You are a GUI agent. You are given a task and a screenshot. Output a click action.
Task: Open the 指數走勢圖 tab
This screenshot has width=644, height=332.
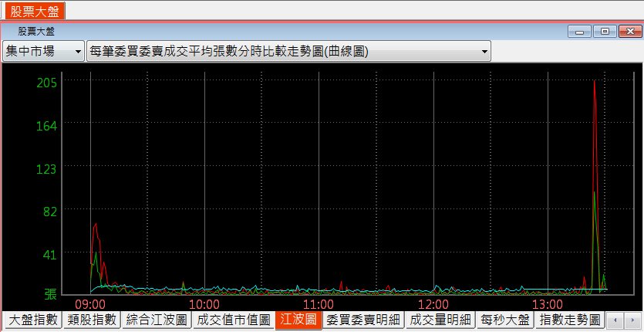click(x=570, y=319)
